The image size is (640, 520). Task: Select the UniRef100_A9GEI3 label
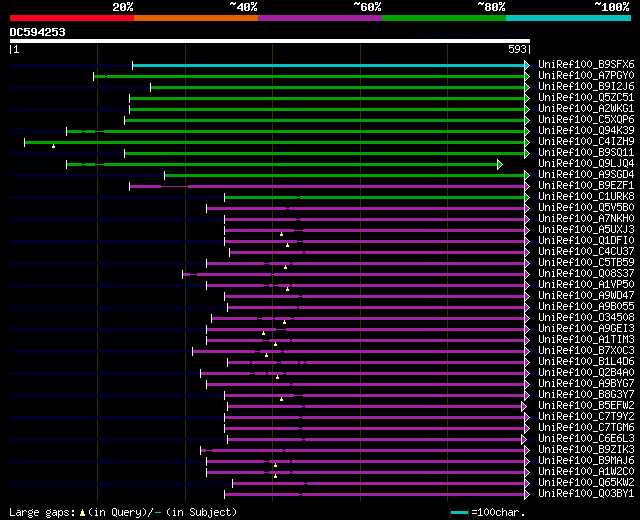coord(586,329)
